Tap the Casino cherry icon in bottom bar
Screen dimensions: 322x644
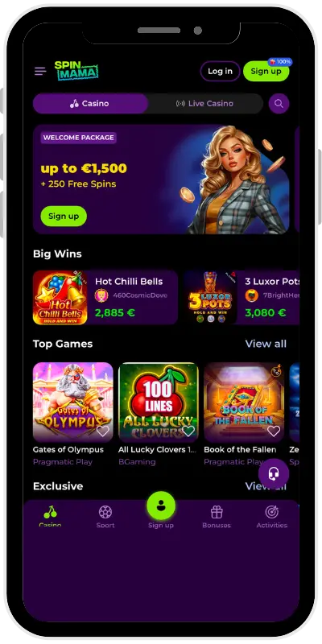coord(50,516)
